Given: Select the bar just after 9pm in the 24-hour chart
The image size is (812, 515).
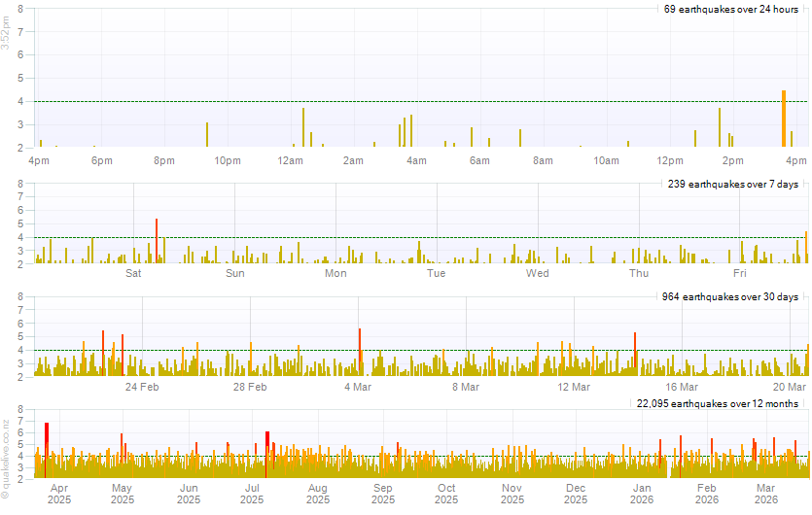Looking at the screenshot, I should 207,135.
